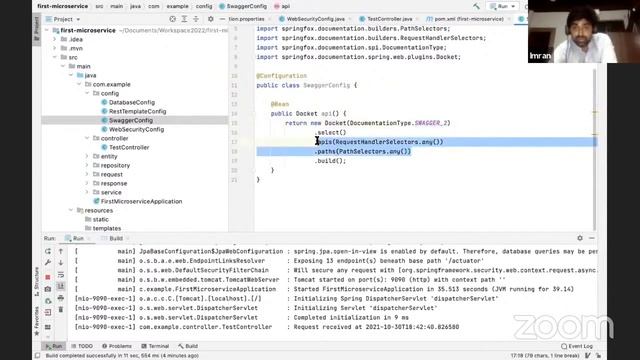The image size is (640, 360).
Task: Switch to TestController.java editor tab
Action: pos(389,19)
